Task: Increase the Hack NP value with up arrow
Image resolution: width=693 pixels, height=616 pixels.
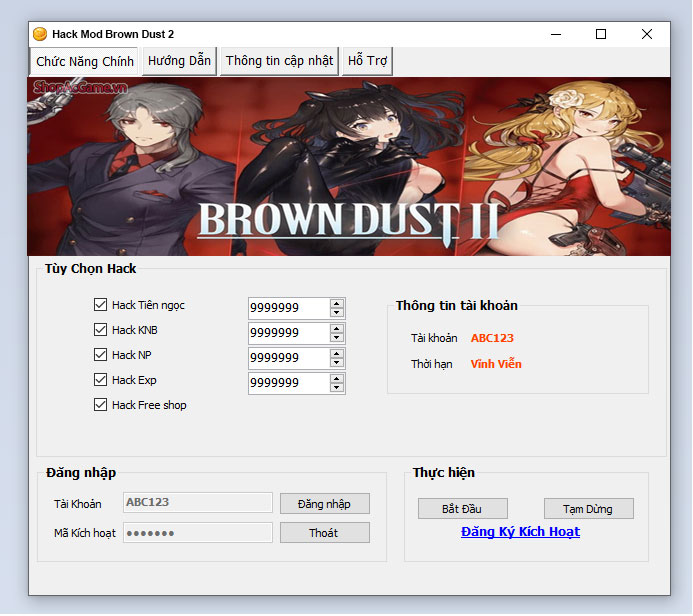Action: (337, 354)
